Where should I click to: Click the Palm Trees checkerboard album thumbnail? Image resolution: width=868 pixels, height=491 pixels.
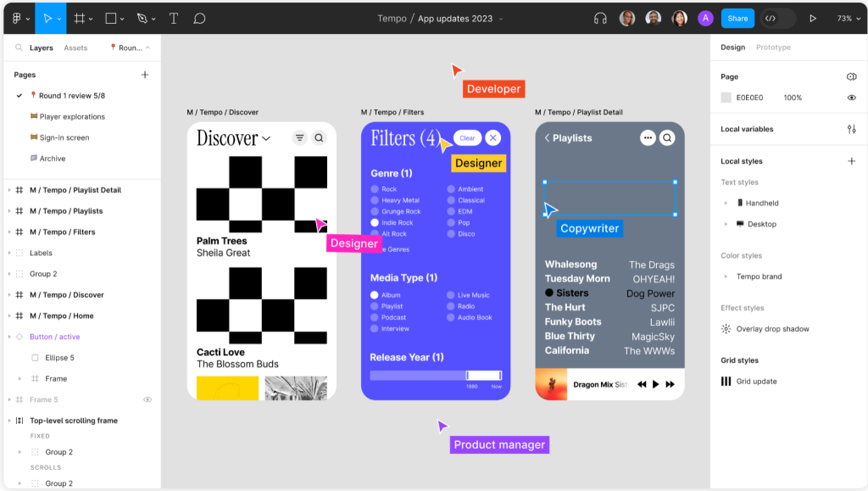coord(262,194)
